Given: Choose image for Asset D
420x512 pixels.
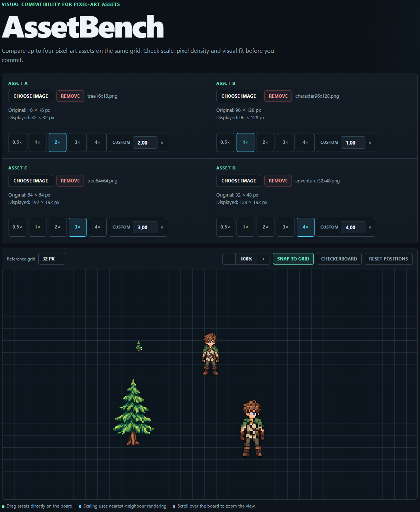Looking at the screenshot, I should (x=239, y=181).
